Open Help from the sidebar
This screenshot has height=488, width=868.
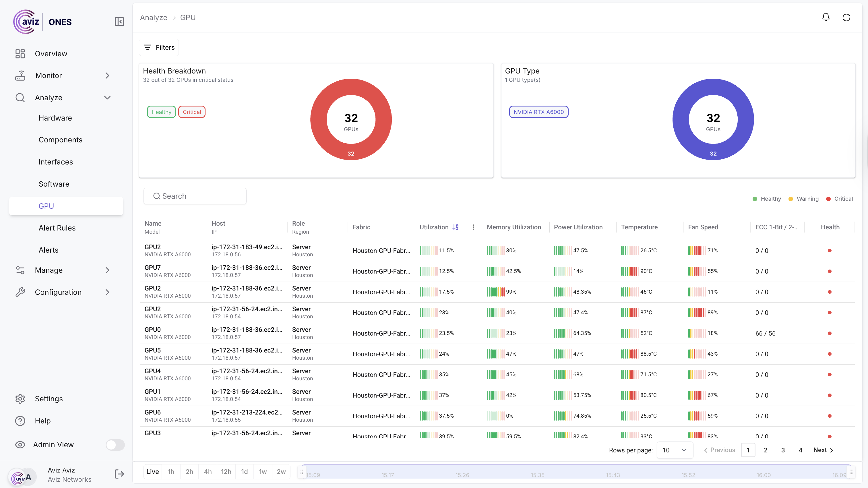[x=42, y=421]
